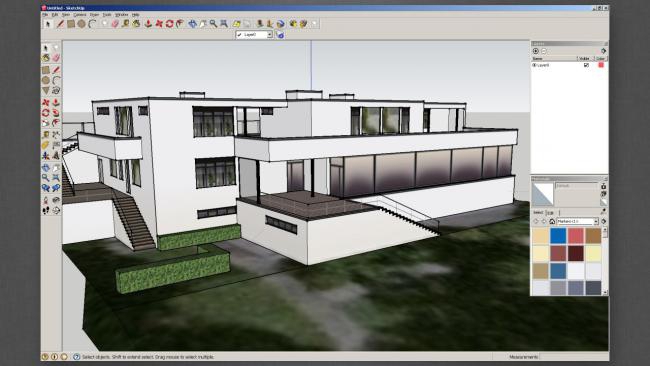Pick the Paint Bucket tool in top toolbar
650x366 pixels.
click(136, 24)
